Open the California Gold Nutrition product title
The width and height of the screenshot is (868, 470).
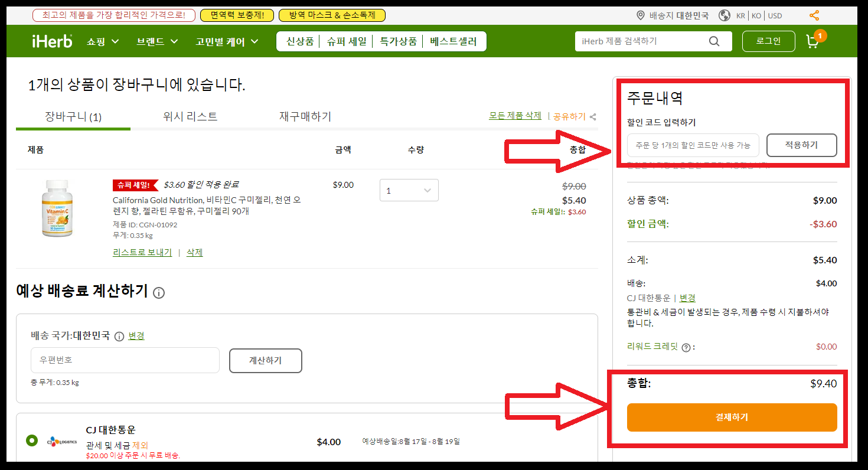click(x=207, y=205)
